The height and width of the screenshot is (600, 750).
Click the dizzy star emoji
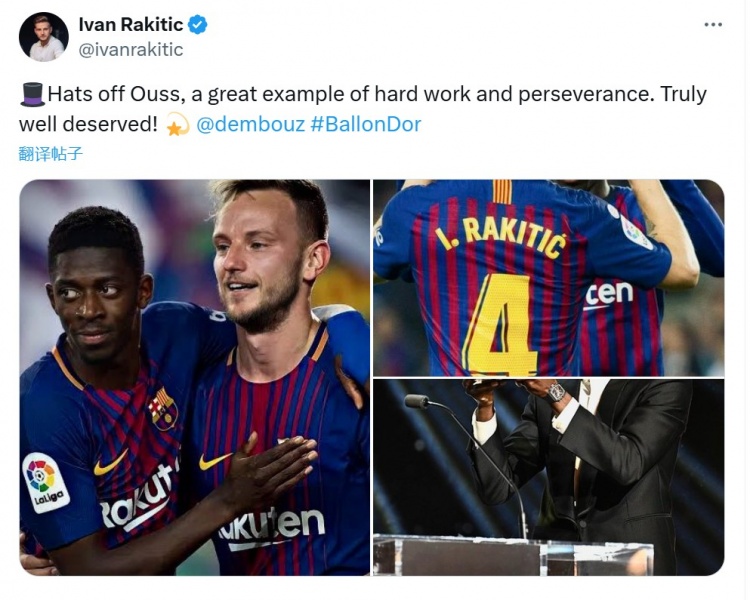point(177,126)
